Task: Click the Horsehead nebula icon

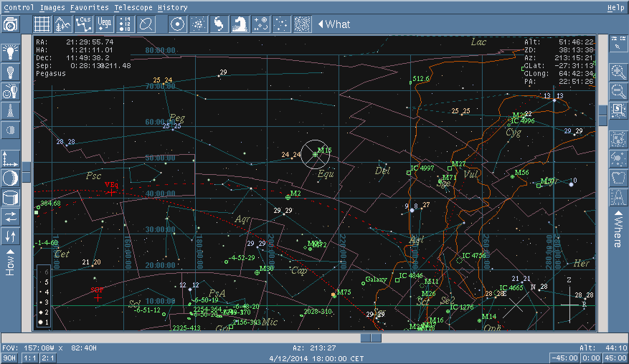Action: [x=239, y=24]
